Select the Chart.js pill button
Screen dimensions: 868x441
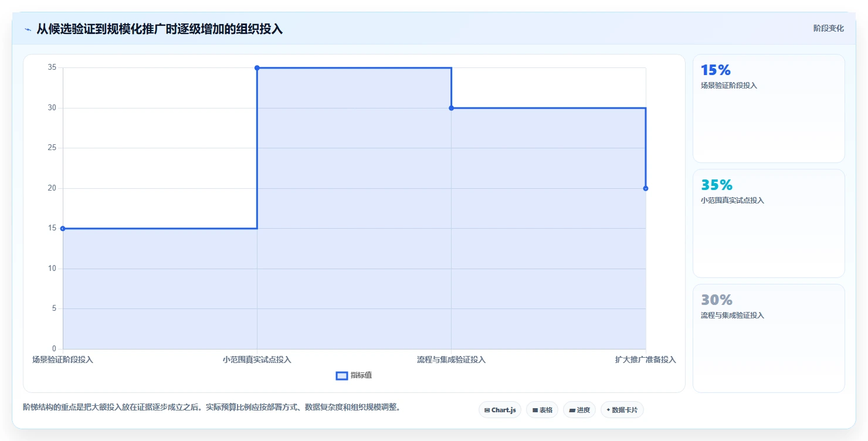point(500,410)
